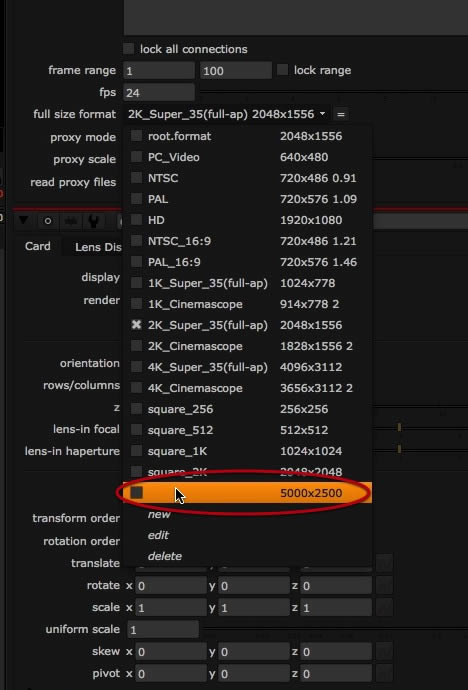Select 4K_Cinemascope format entry
Image resolution: width=468 pixels, height=690 pixels.
coord(248,388)
